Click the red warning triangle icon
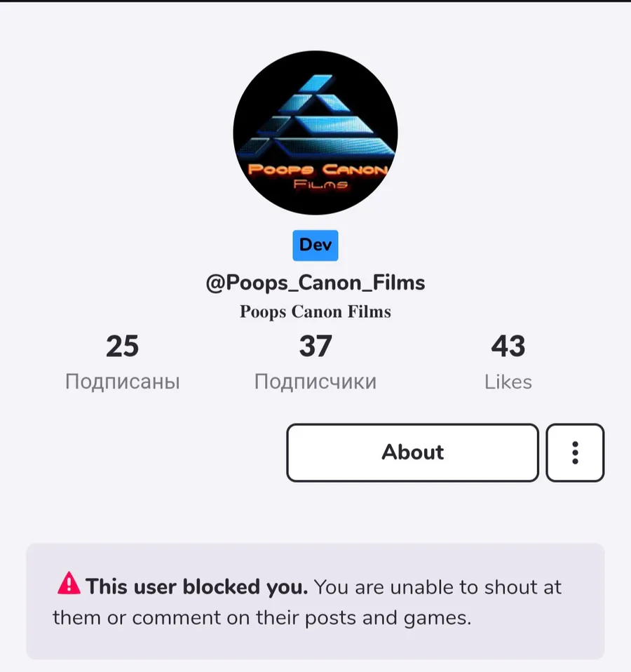631x672 pixels. [x=69, y=584]
